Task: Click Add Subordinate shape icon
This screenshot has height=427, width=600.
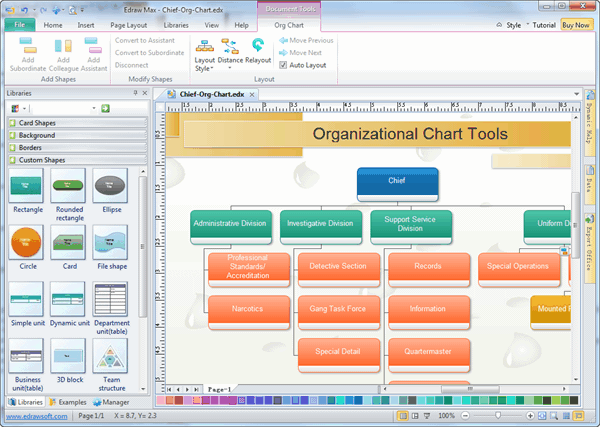Action: point(27,46)
